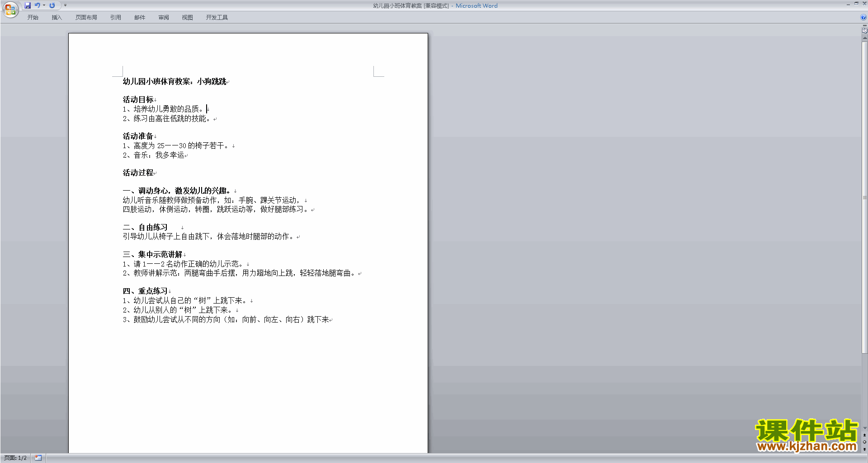Click the heading 三、集中示范讲解
This screenshot has height=463, width=868.
pyautogui.click(x=152, y=254)
